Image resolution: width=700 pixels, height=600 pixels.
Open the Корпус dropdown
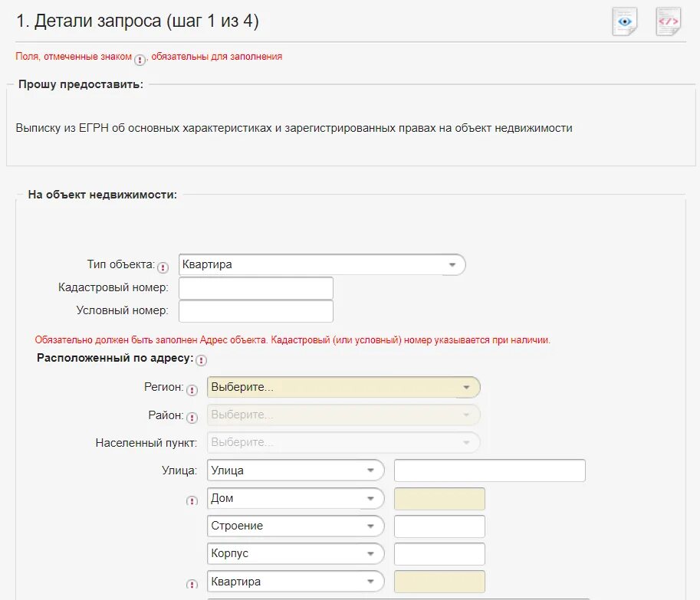click(x=295, y=553)
